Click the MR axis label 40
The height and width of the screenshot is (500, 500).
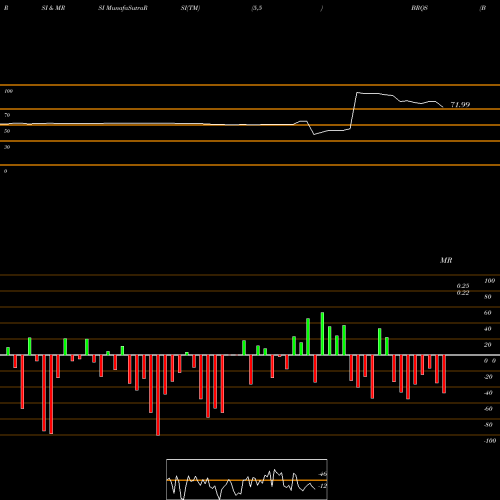point(488,329)
